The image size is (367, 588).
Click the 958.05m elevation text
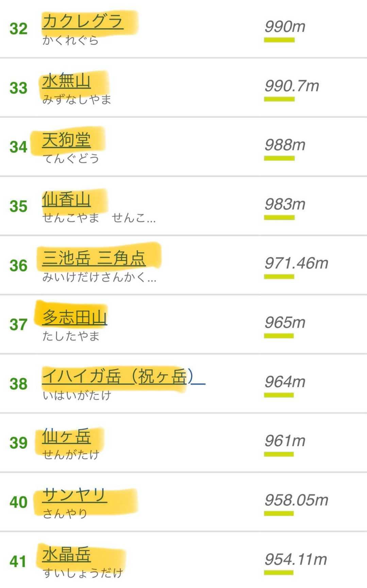[x=296, y=500]
